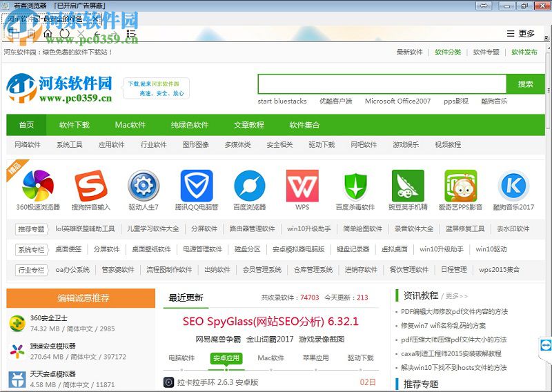The height and width of the screenshot is (392, 552).
Task: Open the 路由器管理软件 topic link
Action: [252, 228]
